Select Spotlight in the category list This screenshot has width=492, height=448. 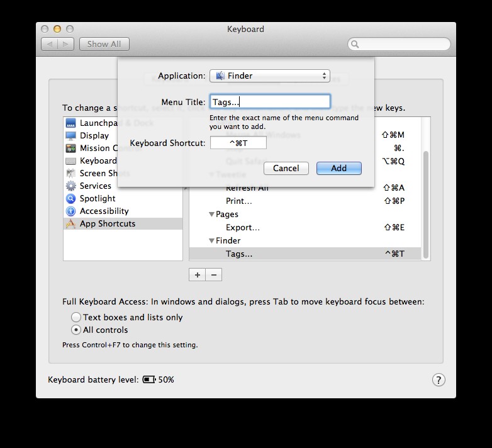tap(123, 199)
